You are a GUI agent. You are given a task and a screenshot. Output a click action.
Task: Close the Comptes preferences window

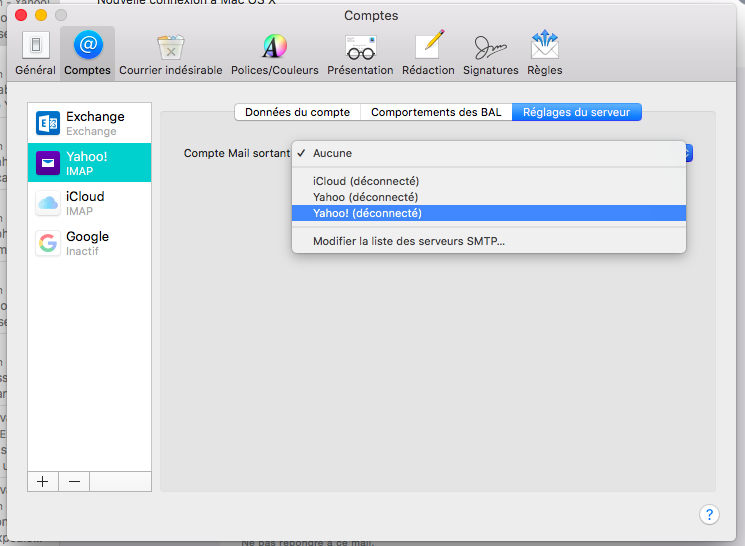(x=21, y=15)
